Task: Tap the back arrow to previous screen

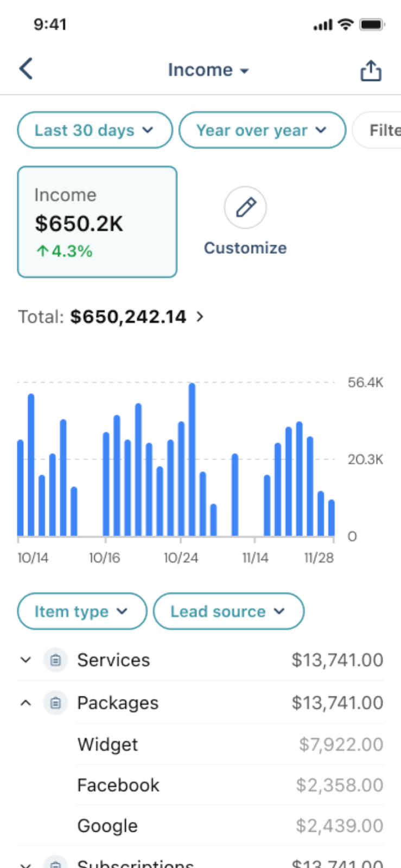Action: (26, 69)
